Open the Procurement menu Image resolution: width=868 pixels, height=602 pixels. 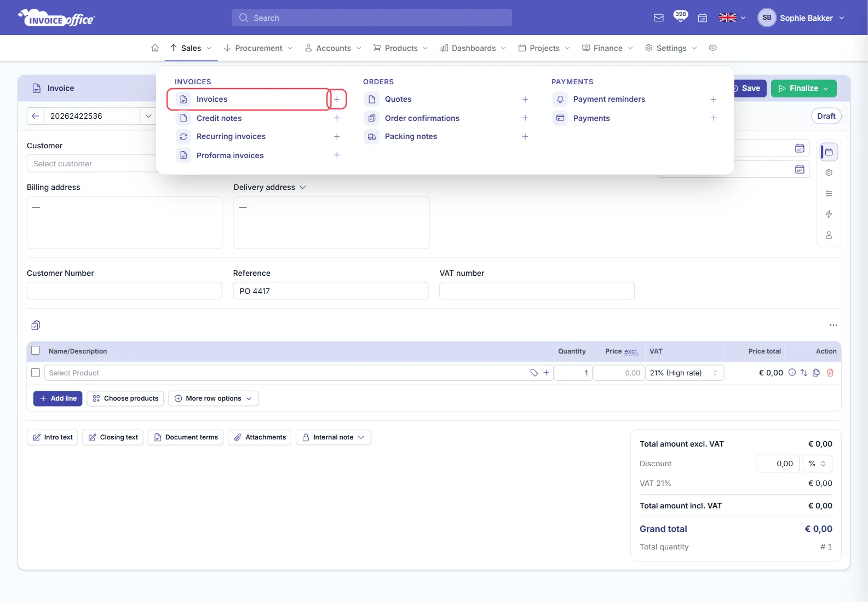pyautogui.click(x=258, y=48)
